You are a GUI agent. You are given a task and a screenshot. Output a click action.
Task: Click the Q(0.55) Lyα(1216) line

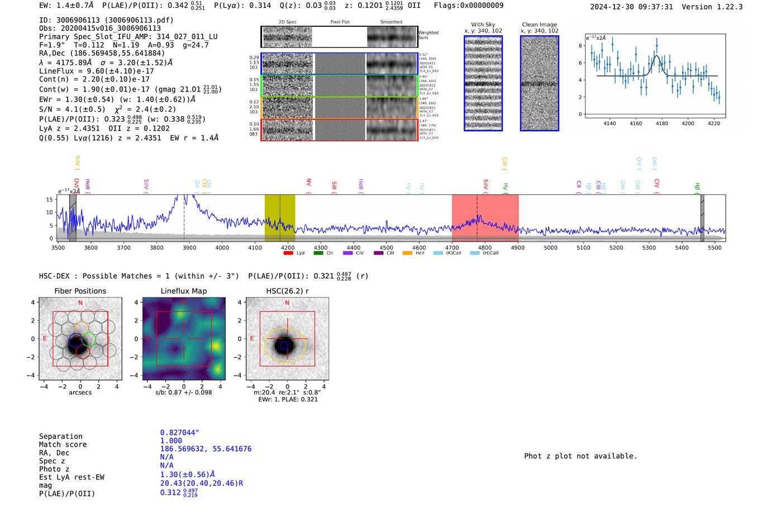point(129,138)
